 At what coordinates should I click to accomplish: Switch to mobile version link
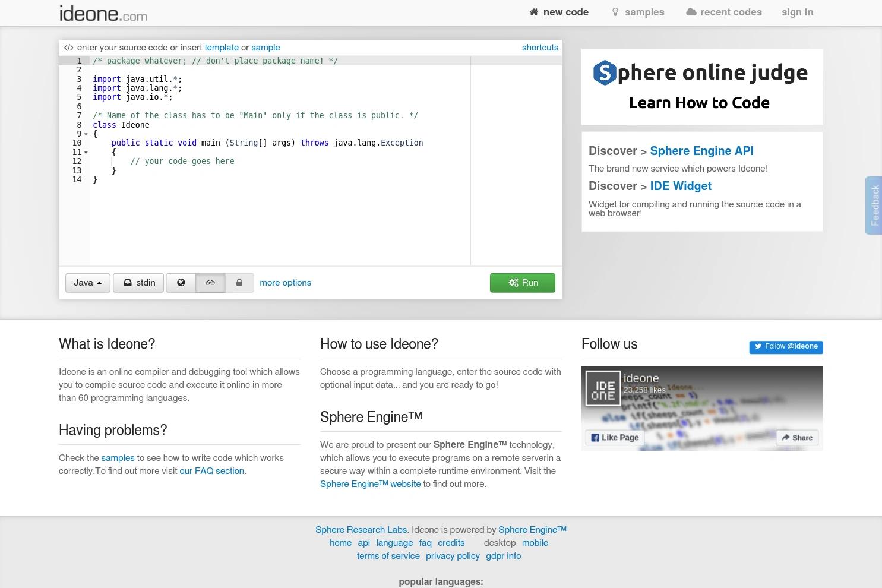coord(535,543)
